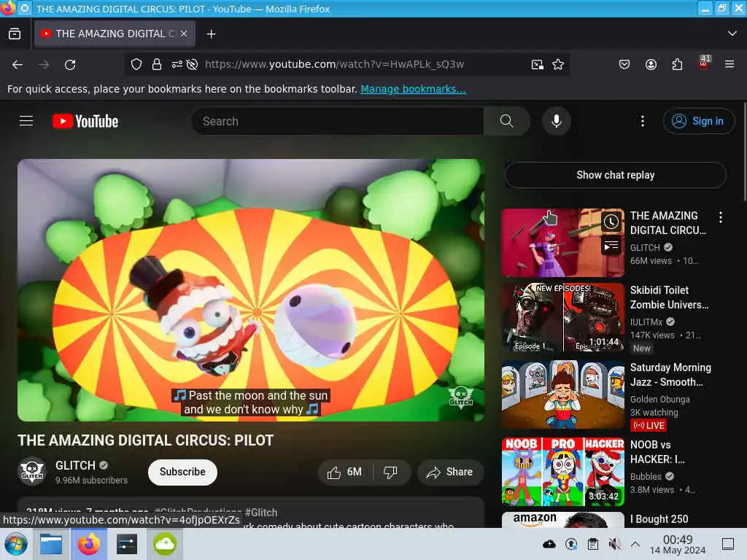Toggle muted volume in system tray
The width and height of the screenshot is (747, 560).
click(x=614, y=544)
